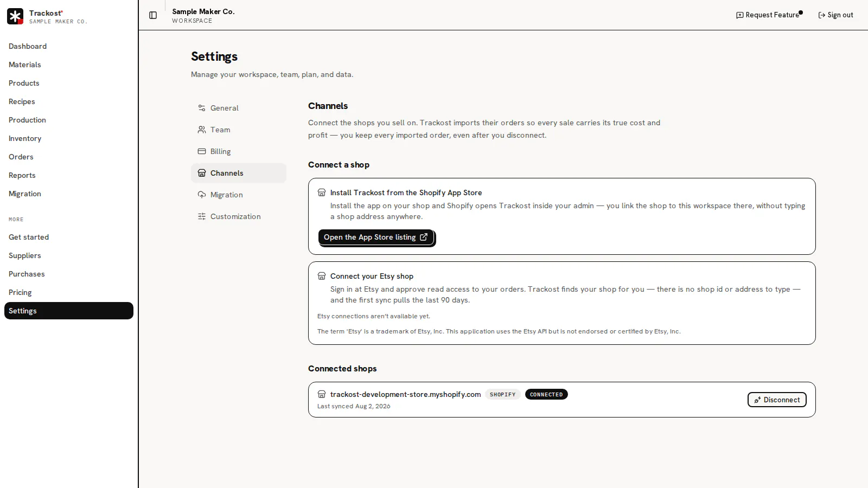Open Products in the sidebar
This screenshot has width=868, height=488.
[x=69, y=83]
